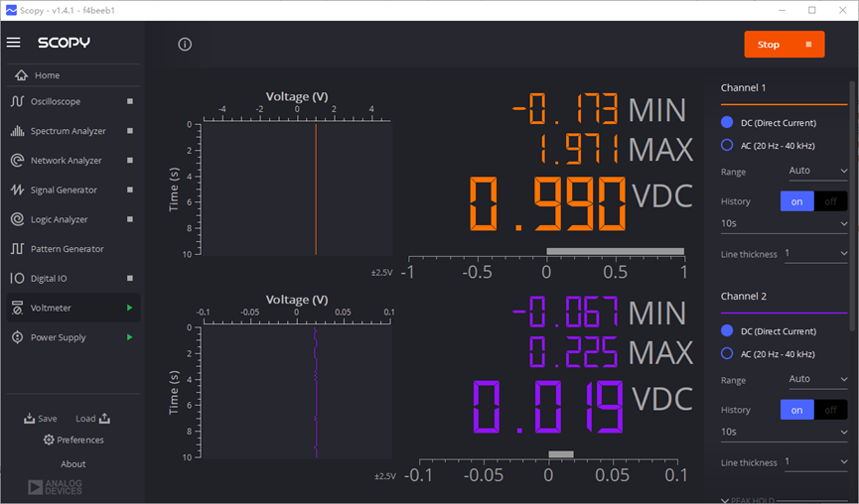Click the Scopy logo

(65, 42)
